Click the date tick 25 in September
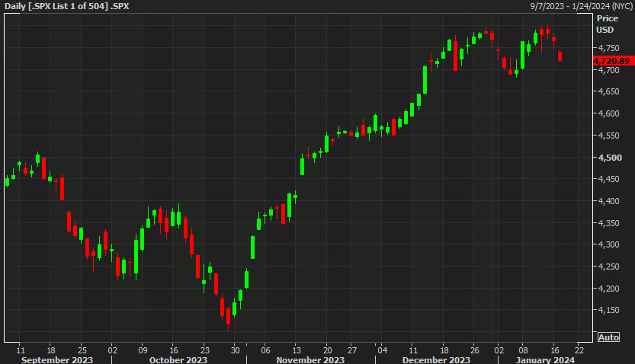This screenshot has width=635, height=364. (x=82, y=350)
